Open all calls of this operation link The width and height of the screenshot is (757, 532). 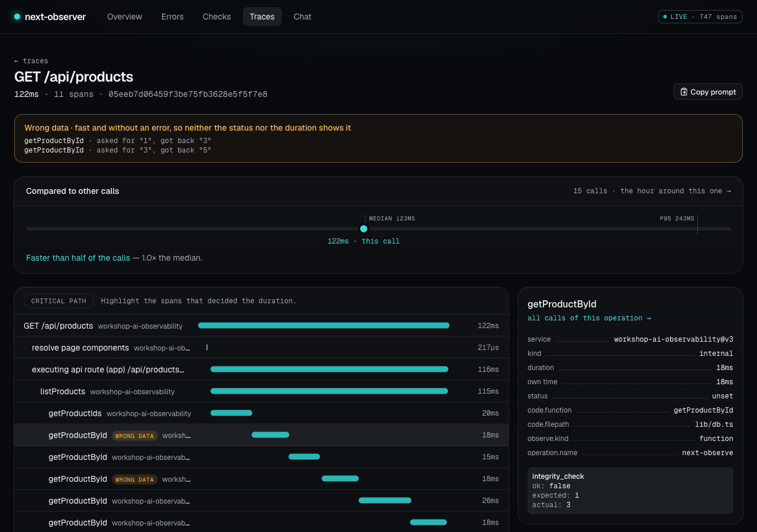(x=589, y=318)
